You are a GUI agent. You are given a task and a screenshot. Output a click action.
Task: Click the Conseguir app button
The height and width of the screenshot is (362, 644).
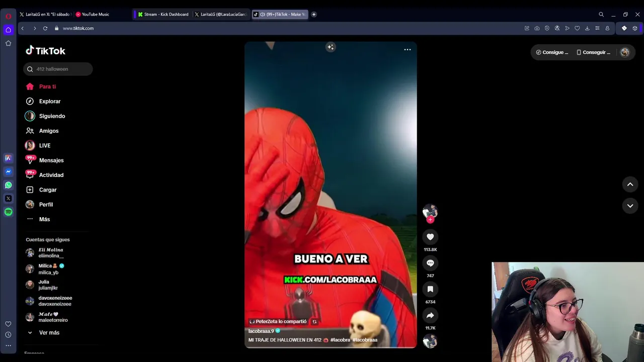tap(593, 52)
